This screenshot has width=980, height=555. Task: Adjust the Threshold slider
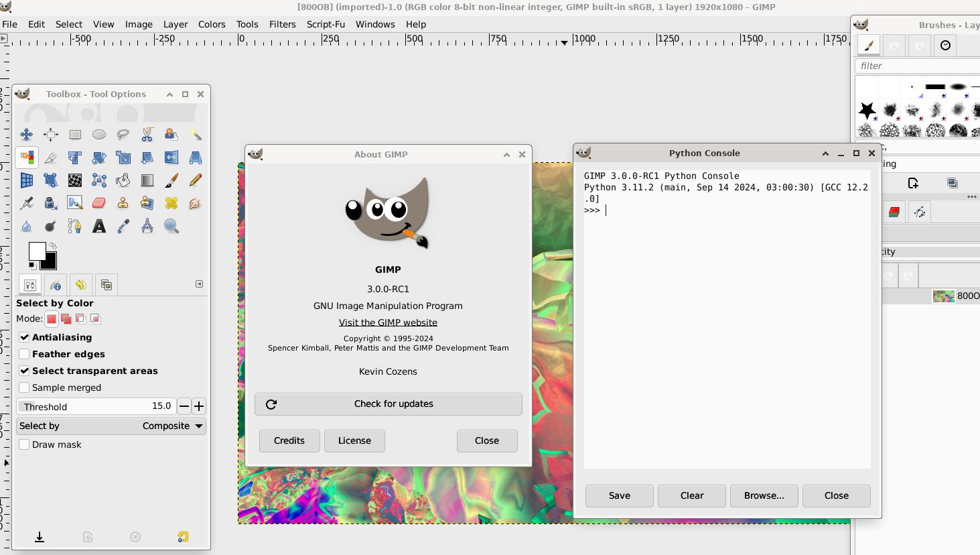click(96, 406)
